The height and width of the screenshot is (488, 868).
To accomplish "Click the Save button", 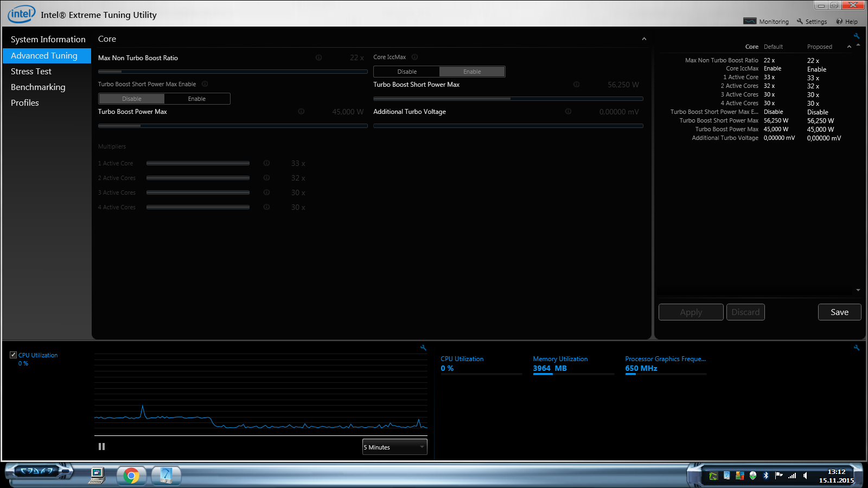I will click(839, 312).
